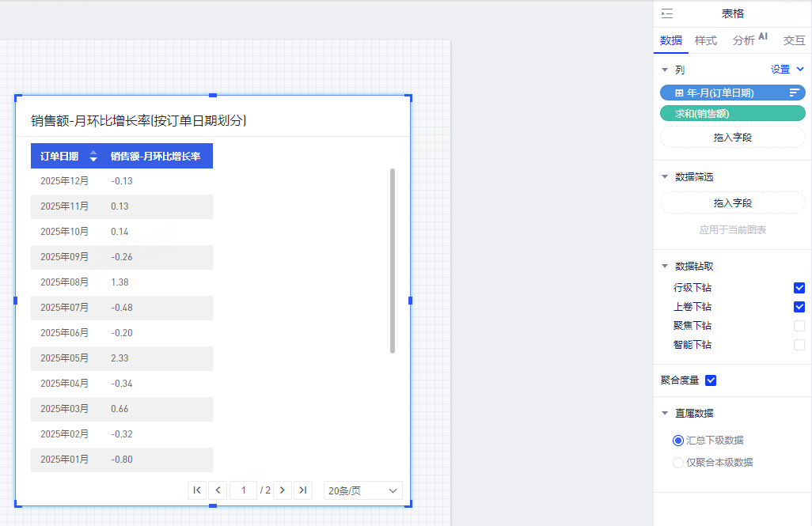Go to the first page of the table

197,490
